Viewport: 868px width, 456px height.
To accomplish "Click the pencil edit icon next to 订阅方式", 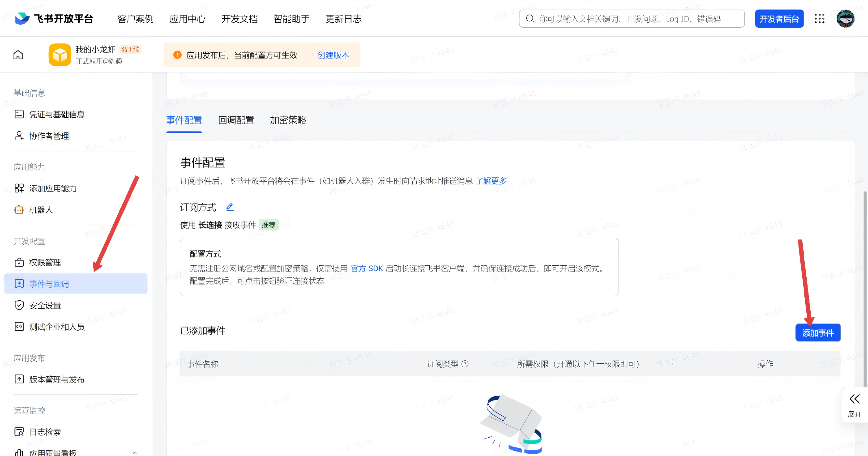I will click(230, 207).
